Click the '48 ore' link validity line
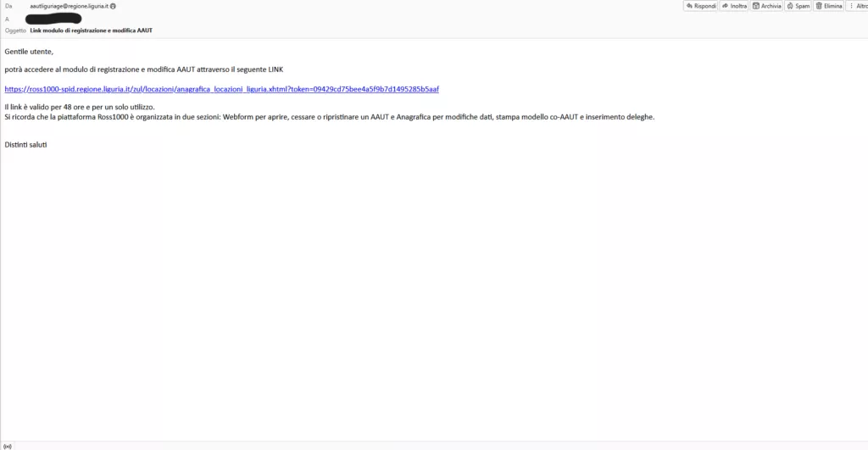868x450 pixels. [x=79, y=108]
